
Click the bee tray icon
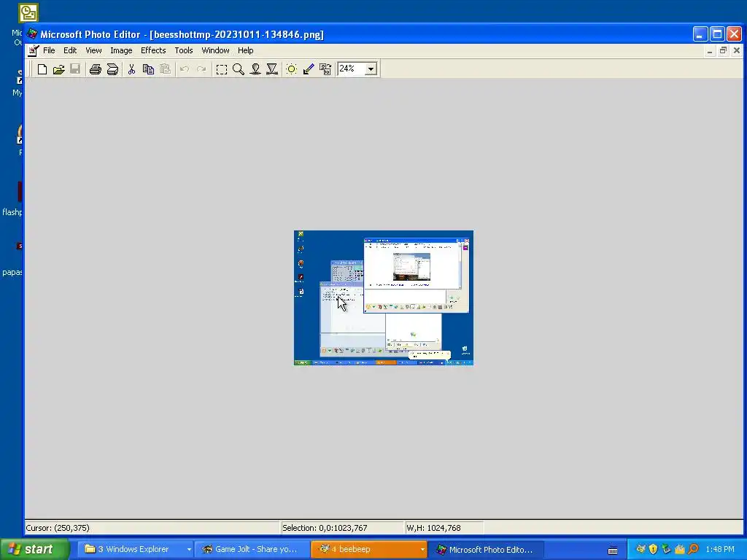point(640,549)
